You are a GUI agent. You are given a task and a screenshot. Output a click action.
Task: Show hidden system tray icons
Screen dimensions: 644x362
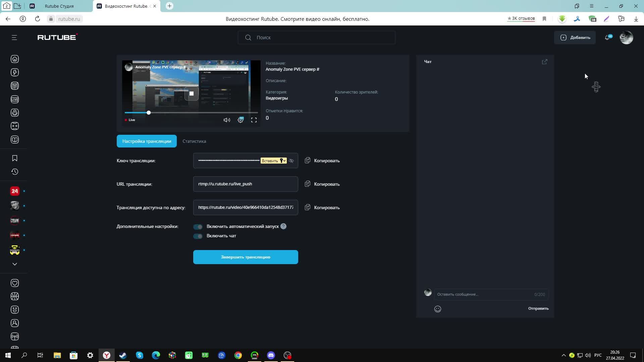(x=563, y=355)
